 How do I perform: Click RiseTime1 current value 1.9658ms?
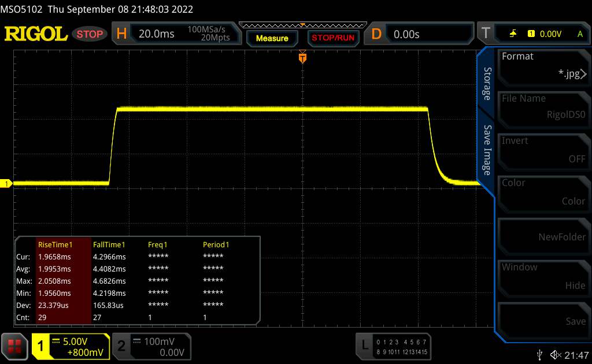pyautogui.click(x=54, y=257)
